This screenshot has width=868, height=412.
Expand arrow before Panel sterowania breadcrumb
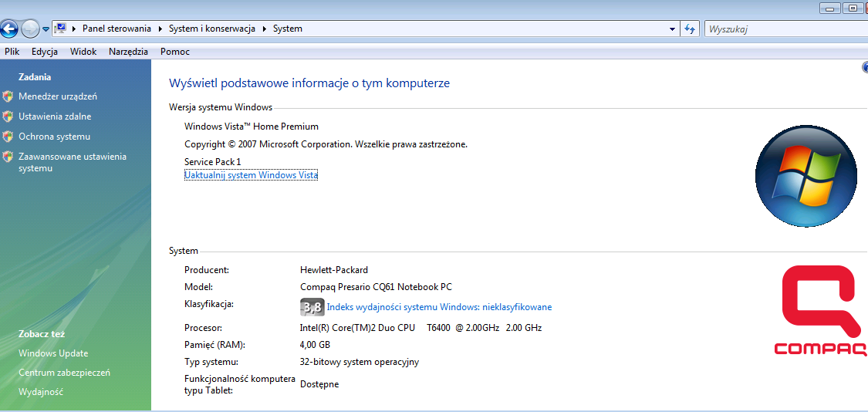[74, 29]
